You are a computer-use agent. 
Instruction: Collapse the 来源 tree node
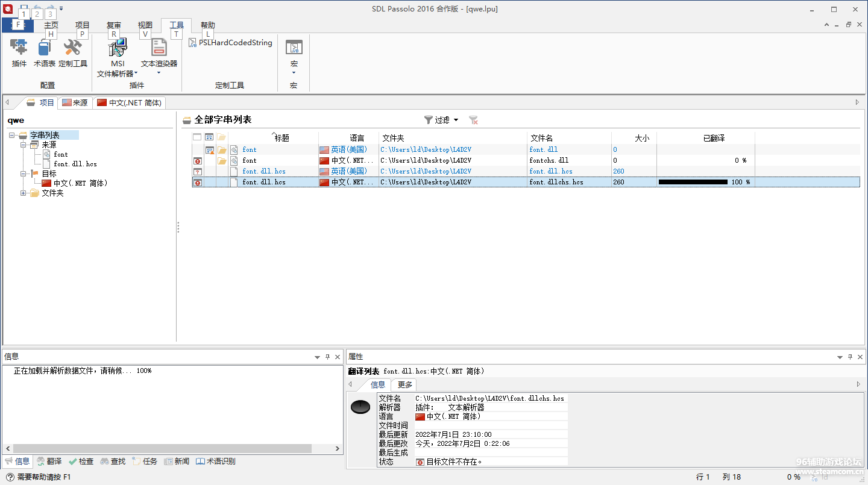(x=24, y=145)
